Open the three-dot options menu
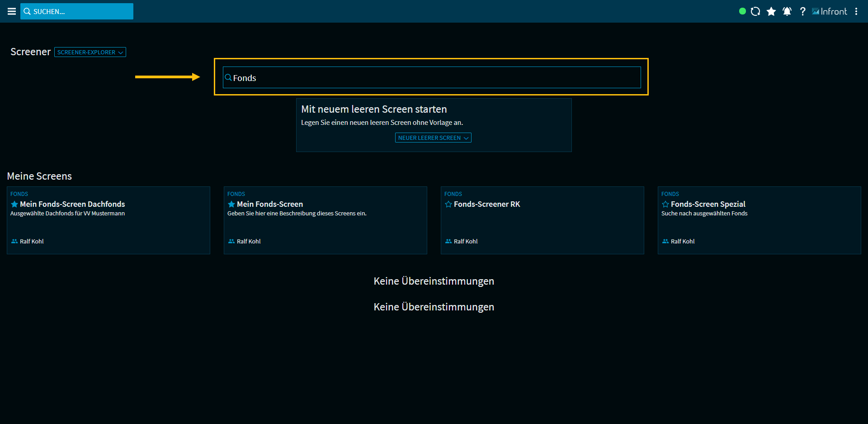 tap(856, 11)
